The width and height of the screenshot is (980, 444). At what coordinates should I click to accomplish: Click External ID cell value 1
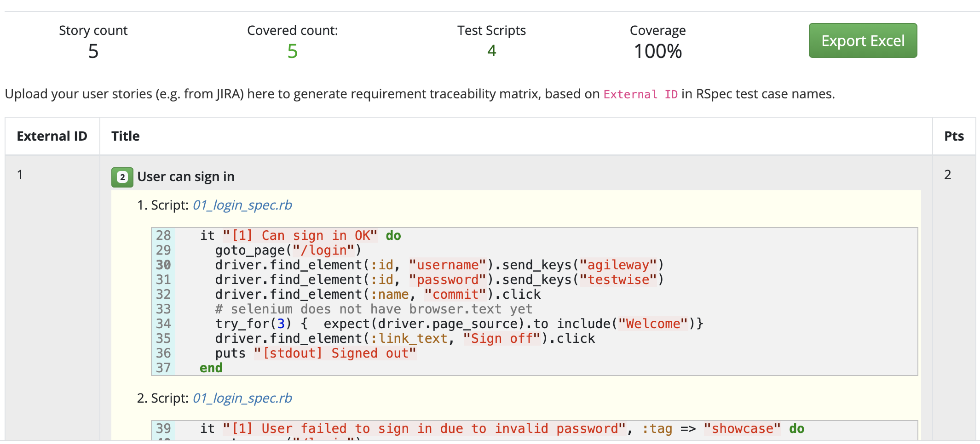pos(20,175)
